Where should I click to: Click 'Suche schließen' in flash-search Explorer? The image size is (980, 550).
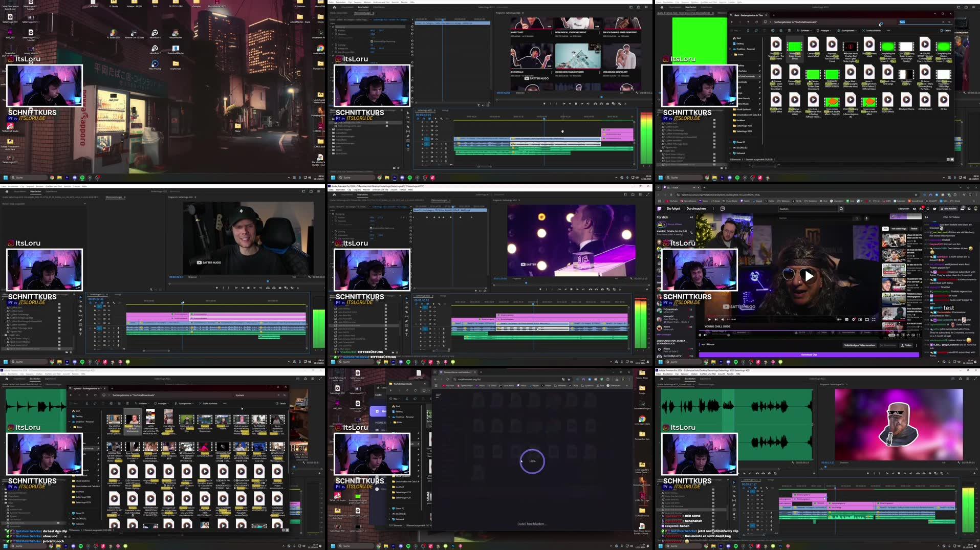(x=872, y=31)
